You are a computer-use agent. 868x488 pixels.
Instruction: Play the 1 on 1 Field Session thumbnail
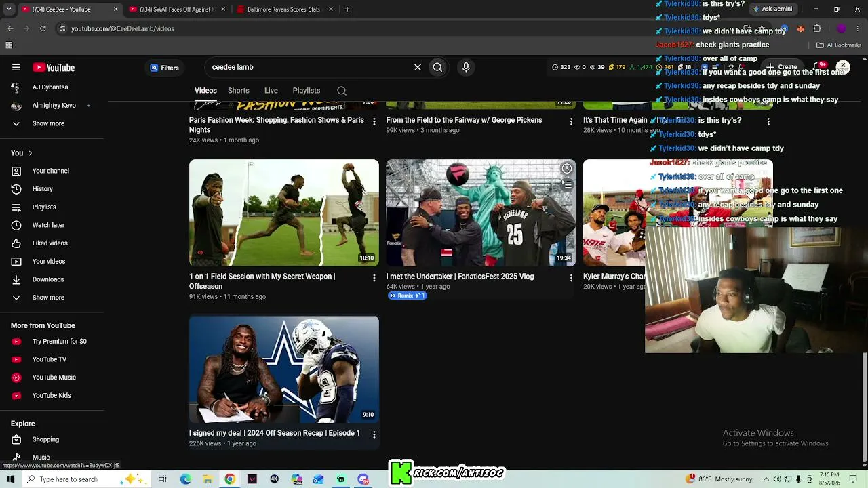click(x=284, y=213)
